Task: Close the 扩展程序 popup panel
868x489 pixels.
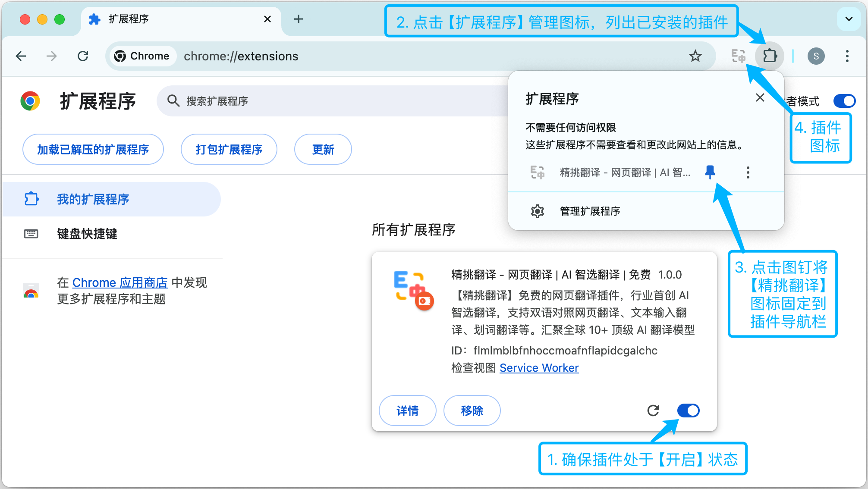Action: tap(760, 98)
